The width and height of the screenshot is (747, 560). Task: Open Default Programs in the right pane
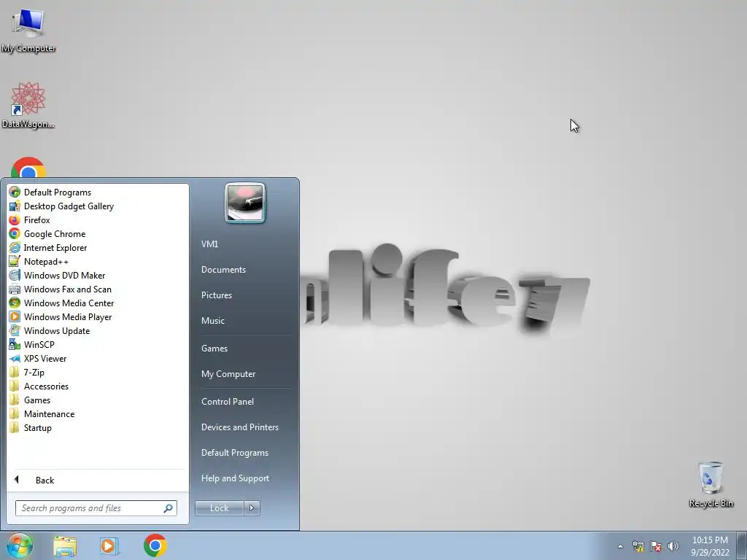[235, 453]
